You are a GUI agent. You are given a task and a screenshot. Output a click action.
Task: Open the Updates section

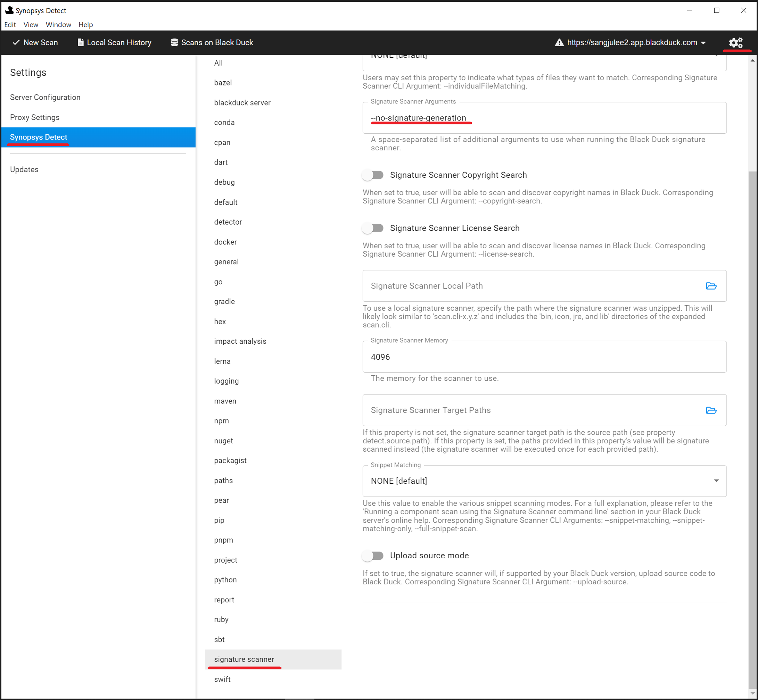click(24, 169)
